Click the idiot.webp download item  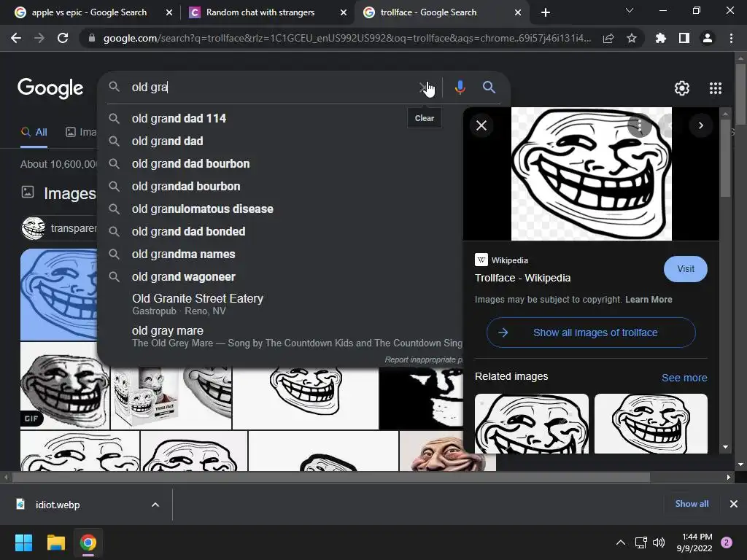coord(57,505)
